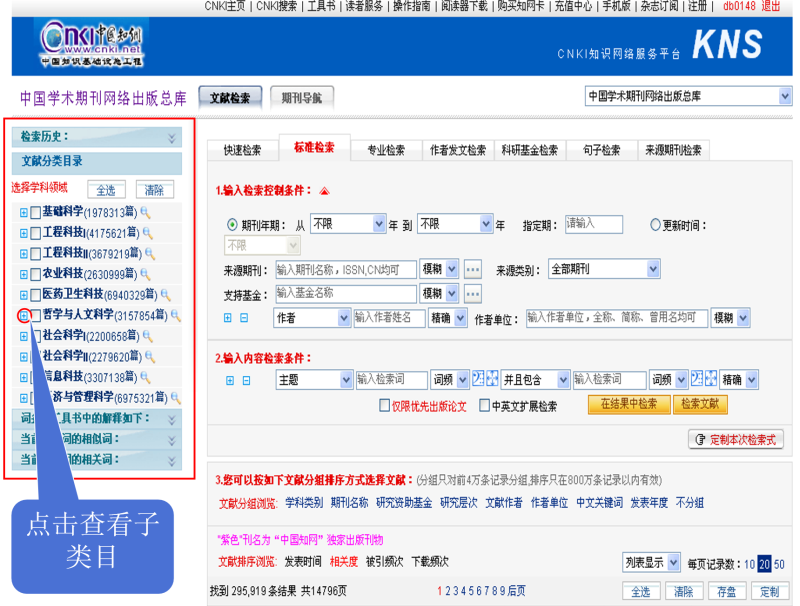Check the 农业科技 checkbox

[36, 275]
